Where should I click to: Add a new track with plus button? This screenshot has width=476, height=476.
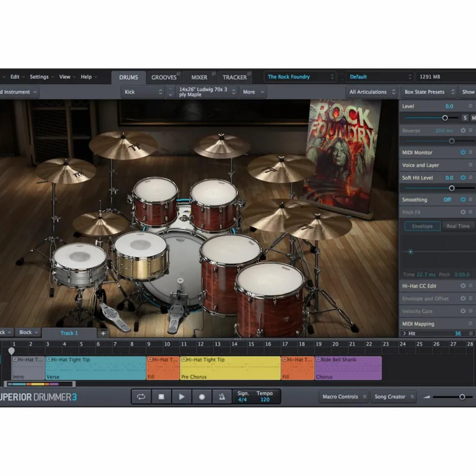(103, 333)
